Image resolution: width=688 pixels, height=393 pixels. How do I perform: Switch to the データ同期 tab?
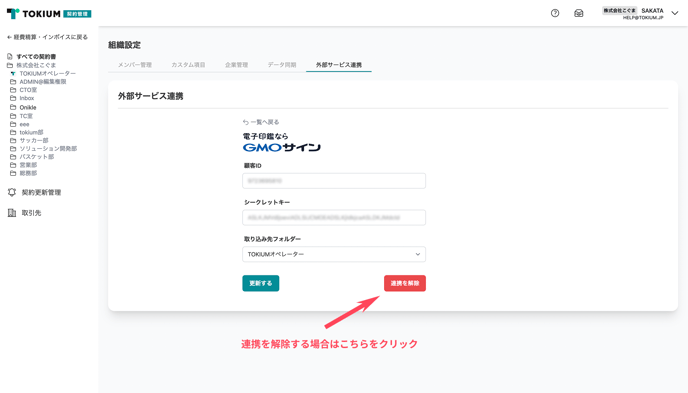tap(282, 65)
